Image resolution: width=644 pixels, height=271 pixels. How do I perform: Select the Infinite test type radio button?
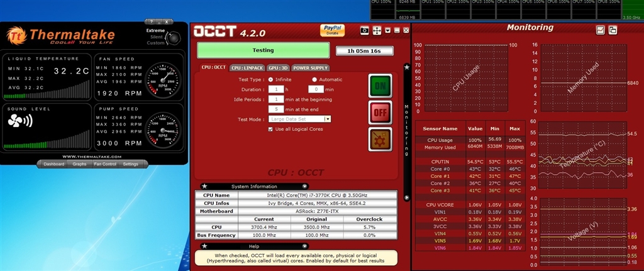(270, 80)
